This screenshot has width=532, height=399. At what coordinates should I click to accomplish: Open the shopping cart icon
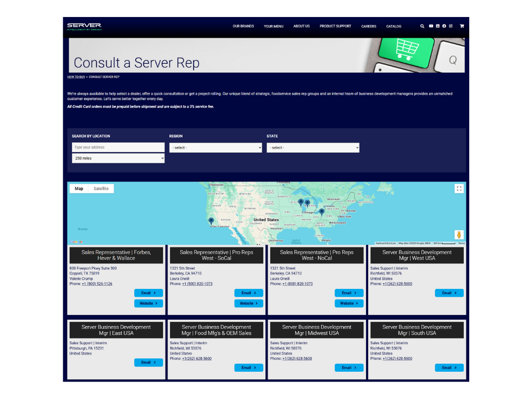[x=462, y=26]
